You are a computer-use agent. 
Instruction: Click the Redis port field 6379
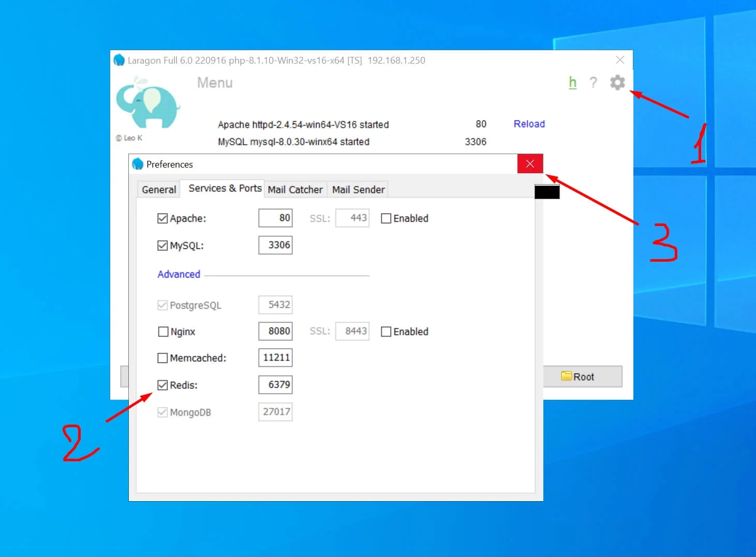coord(275,384)
